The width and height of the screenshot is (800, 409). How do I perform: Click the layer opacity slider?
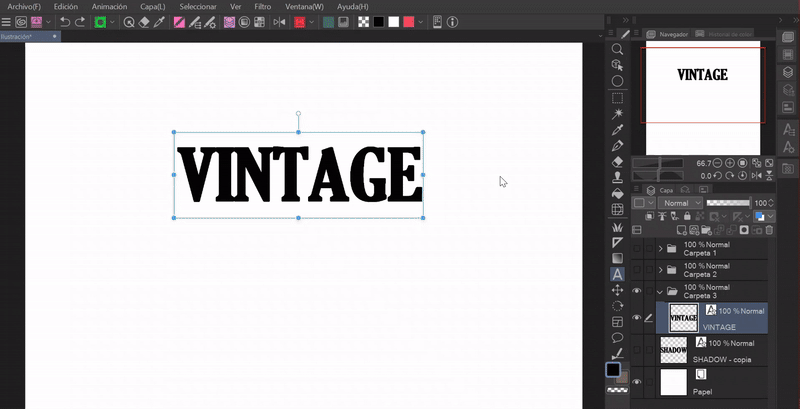tap(728, 203)
